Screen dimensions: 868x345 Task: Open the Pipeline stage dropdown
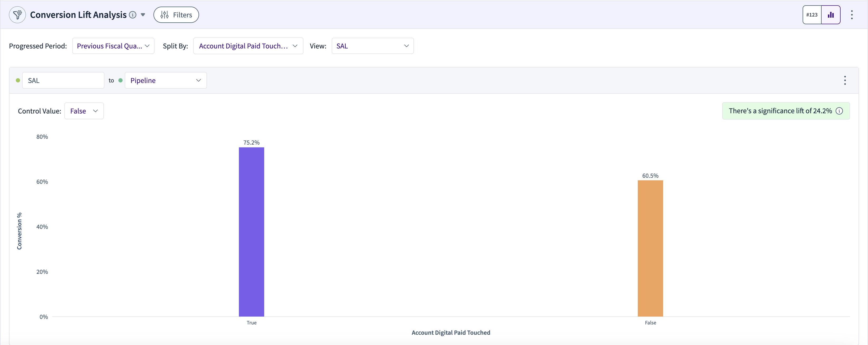[x=165, y=80]
